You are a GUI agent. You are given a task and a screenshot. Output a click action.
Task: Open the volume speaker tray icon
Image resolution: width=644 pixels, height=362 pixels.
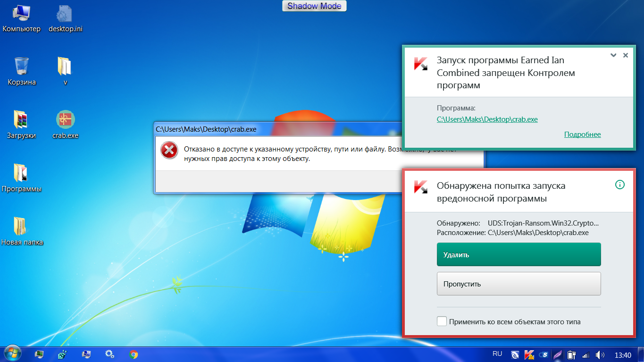(600, 354)
